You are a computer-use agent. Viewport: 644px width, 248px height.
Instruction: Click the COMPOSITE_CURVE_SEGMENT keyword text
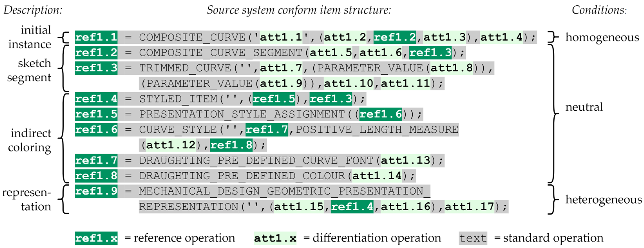pos(221,53)
